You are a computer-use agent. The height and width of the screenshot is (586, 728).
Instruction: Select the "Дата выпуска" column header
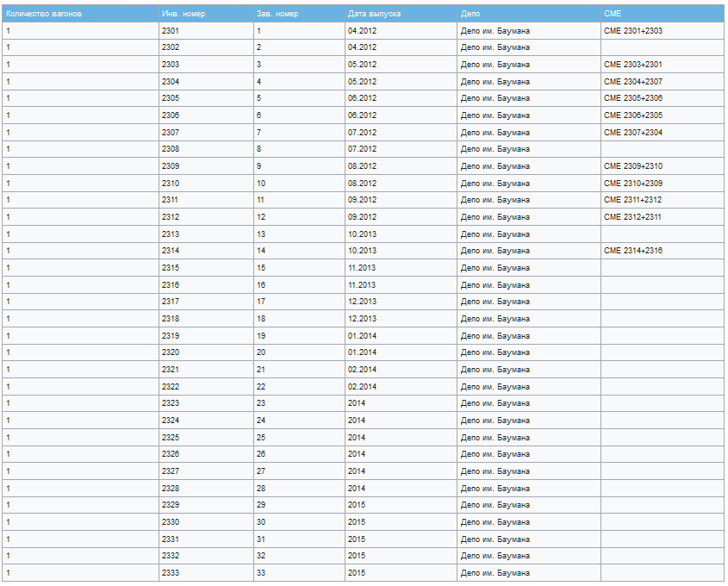tap(374, 14)
